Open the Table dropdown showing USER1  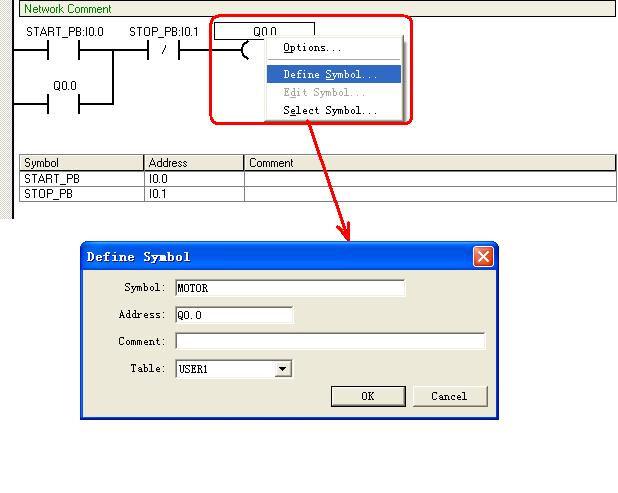(283, 369)
